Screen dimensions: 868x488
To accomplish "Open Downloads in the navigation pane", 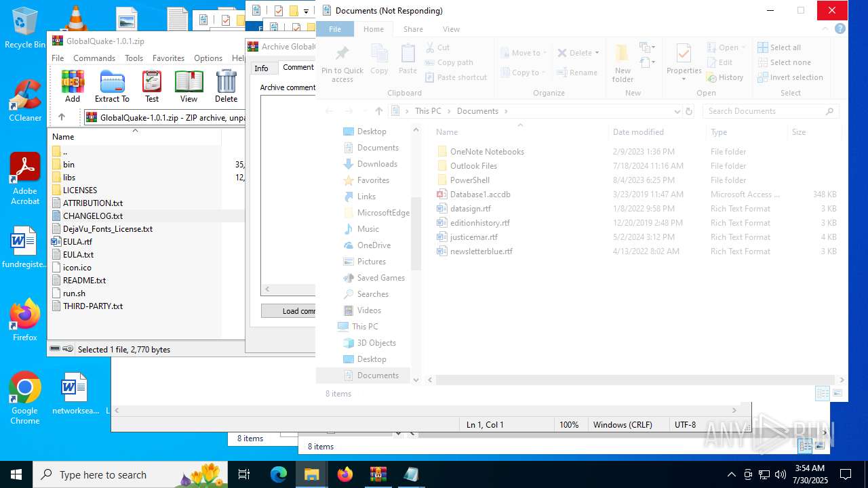I will pyautogui.click(x=377, y=164).
